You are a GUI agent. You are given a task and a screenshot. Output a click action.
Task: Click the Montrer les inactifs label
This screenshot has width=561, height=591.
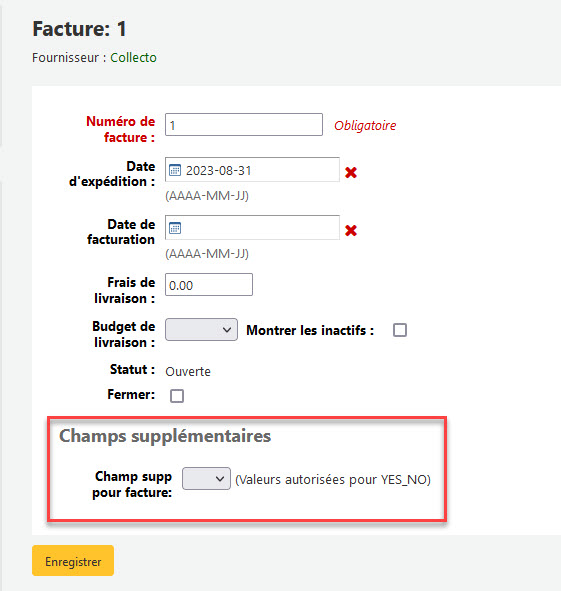310,330
